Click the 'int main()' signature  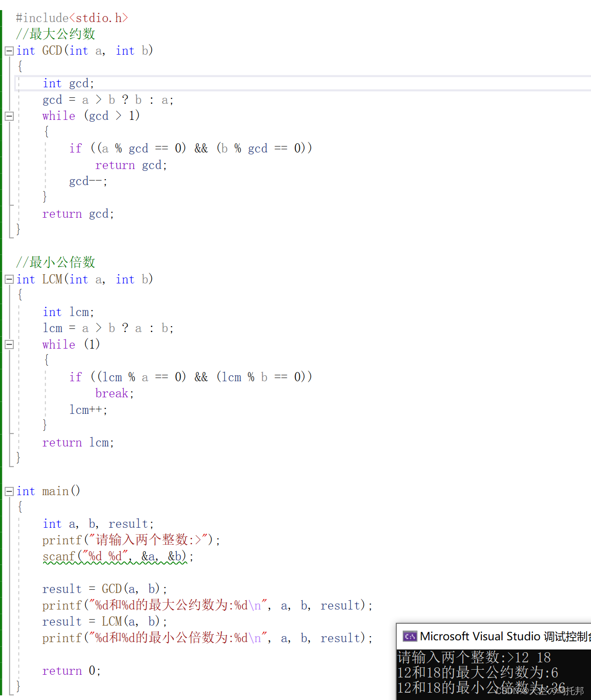[x=48, y=491]
